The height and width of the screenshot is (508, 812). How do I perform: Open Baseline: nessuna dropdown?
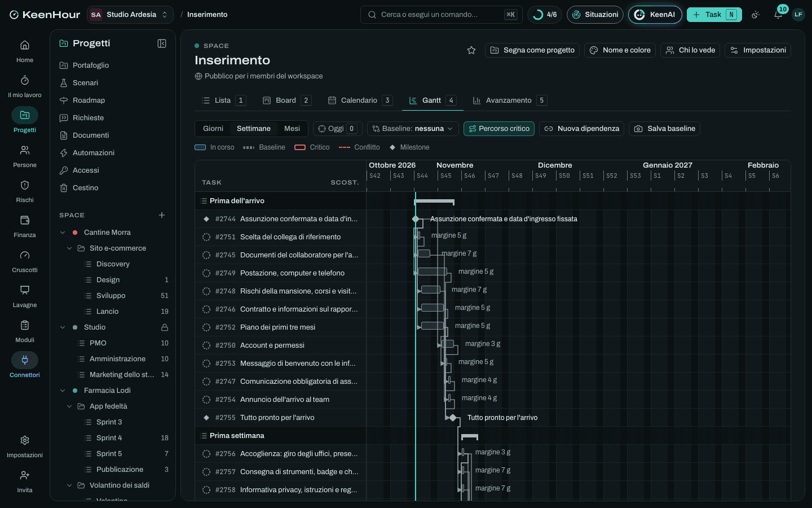[x=413, y=129]
